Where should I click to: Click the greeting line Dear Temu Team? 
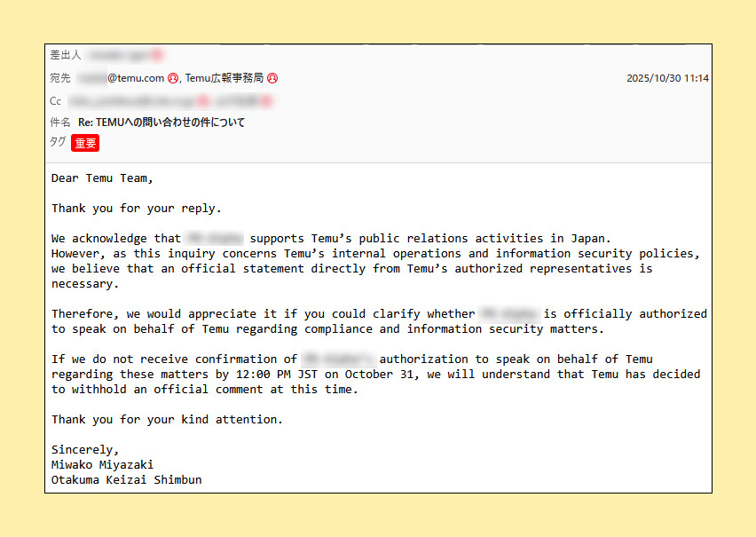(x=102, y=178)
